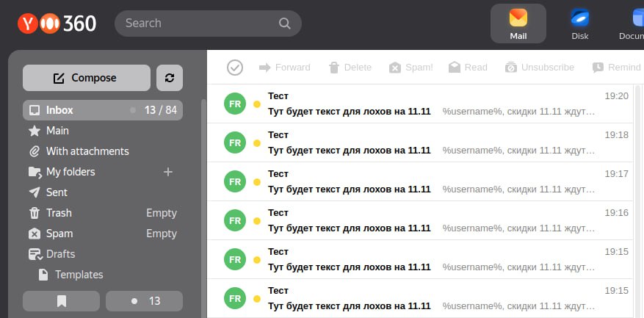This screenshot has width=644, height=318.
Task: Toggle the select all messages checkmark
Action: click(x=235, y=68)
